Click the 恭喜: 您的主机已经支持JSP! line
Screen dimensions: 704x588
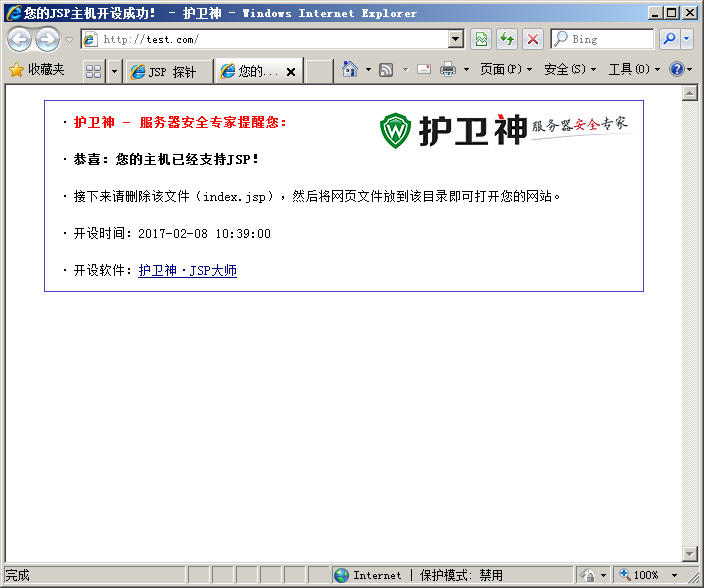(166, 159)
